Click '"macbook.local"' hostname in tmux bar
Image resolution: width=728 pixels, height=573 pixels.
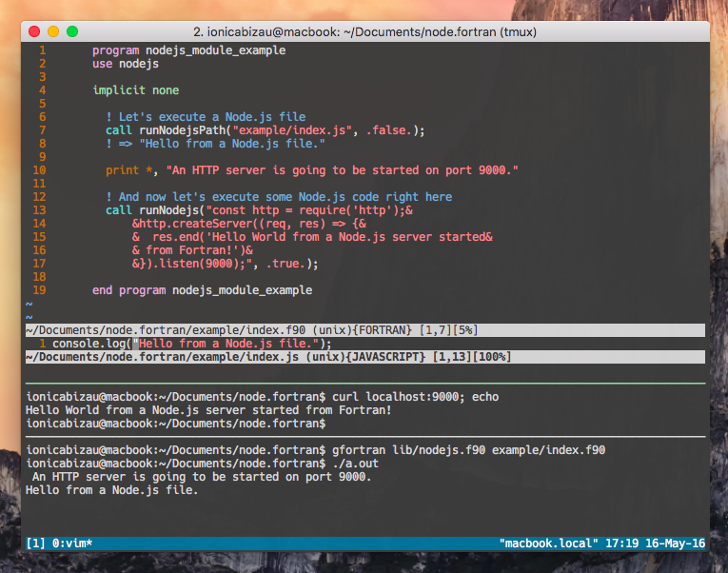(549, 543)
